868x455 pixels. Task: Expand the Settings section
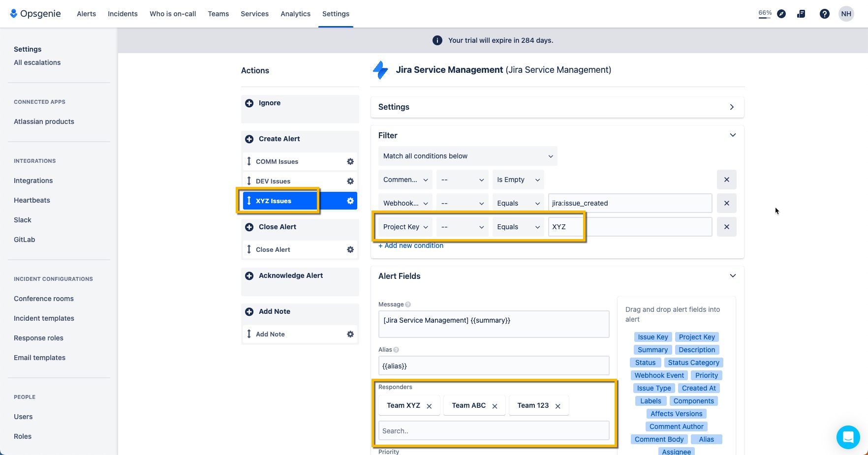pos(732,107)
